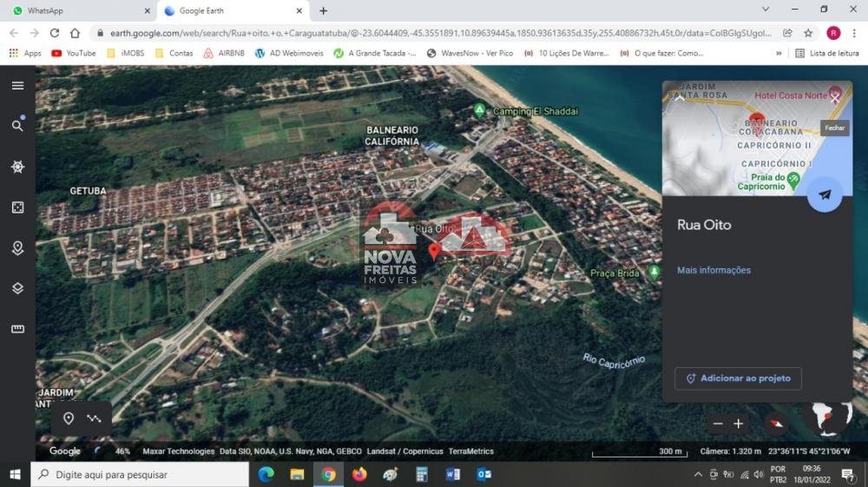Viewport: 868px width, 487px height.
Task: Open the Chrome tab search dropdown arrow
Action: pyautogui.click(x=765, y=10)
